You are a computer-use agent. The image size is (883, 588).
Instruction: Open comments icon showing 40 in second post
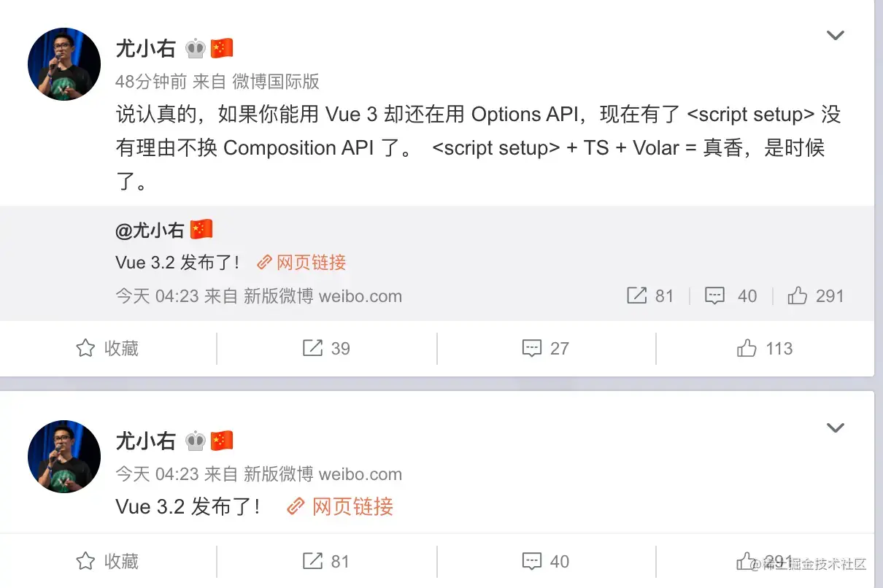pyautogui.click(x=532, y=561)
